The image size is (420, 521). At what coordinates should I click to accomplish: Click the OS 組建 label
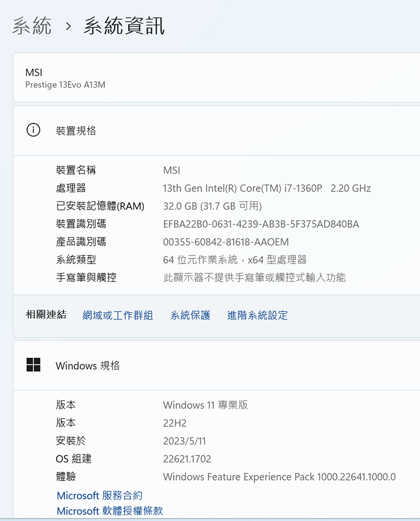(73, 458)
